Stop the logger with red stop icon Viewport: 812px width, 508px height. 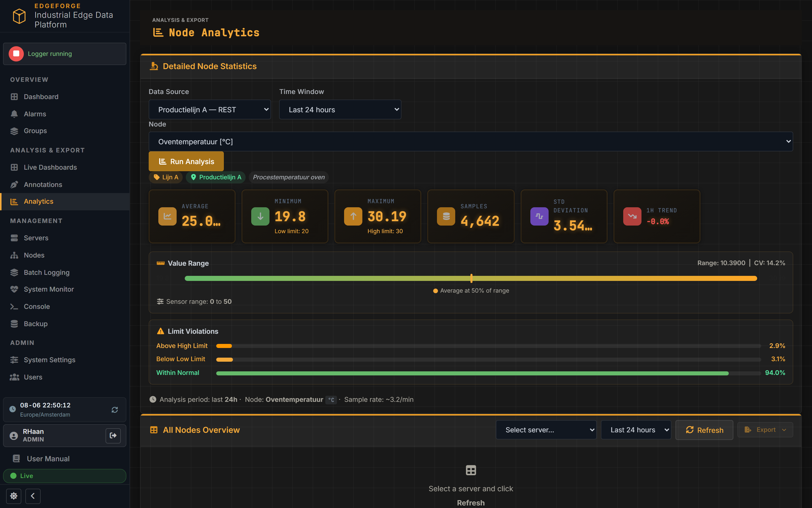[x=16, y=54]
